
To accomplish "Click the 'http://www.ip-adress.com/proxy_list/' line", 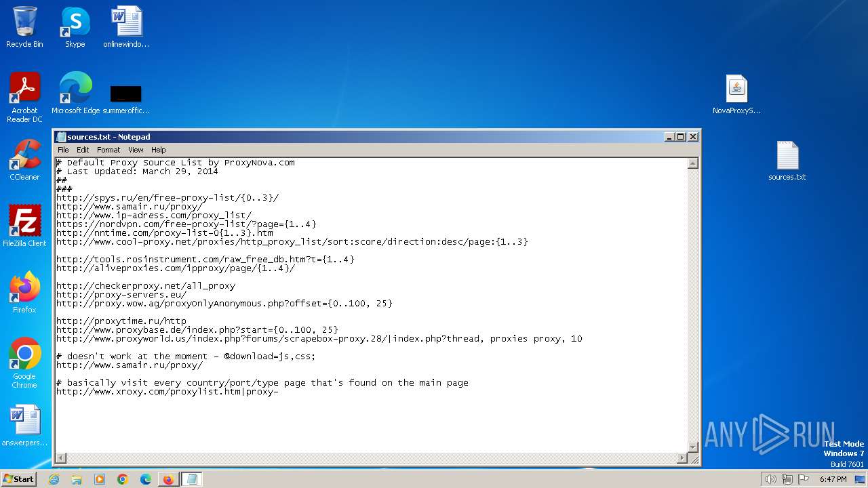I will pyautogui.click(x=154, y=216).
